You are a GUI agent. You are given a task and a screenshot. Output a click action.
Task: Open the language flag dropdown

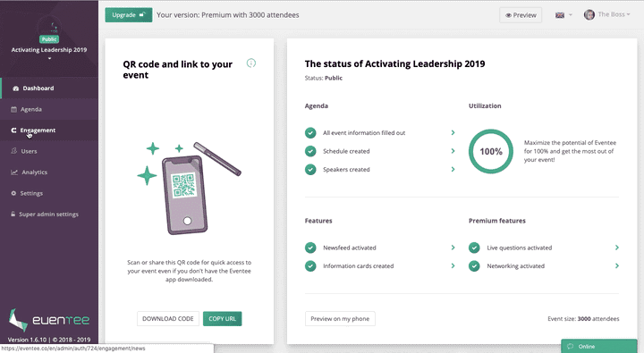[563, 15]
